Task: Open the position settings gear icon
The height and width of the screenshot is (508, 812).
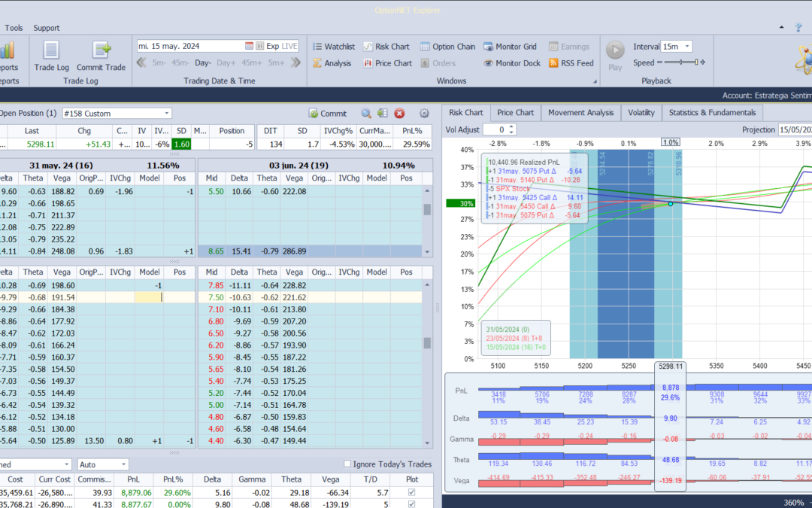Action: (424, 114)
